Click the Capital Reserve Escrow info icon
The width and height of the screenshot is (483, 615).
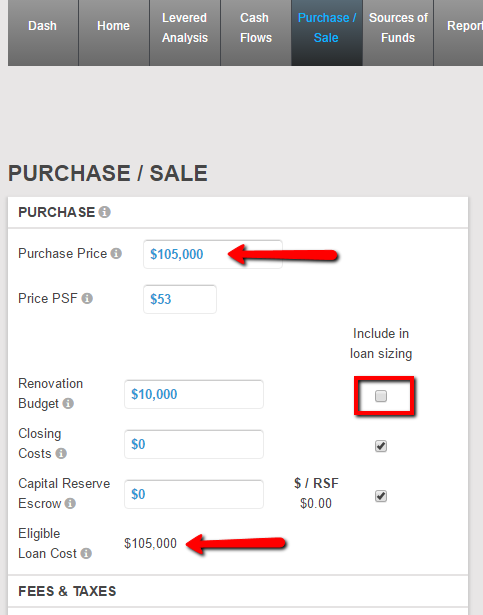[x=70, y=503]
